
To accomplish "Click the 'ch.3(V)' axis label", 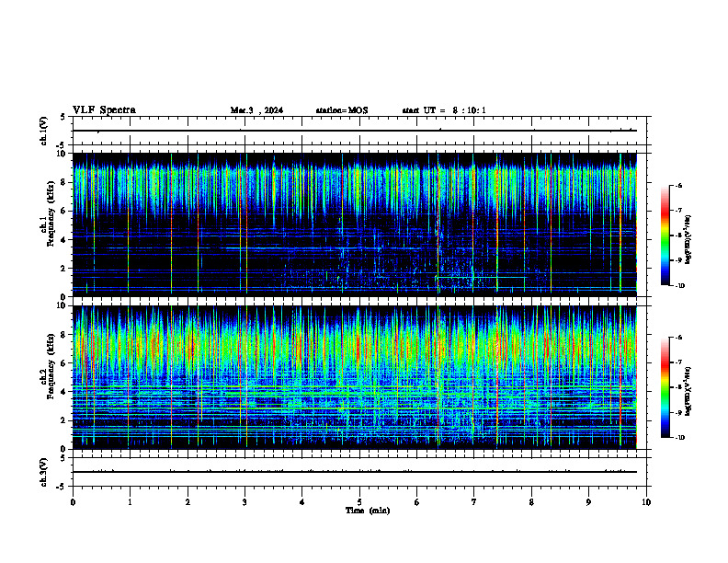I will point(43,472).
